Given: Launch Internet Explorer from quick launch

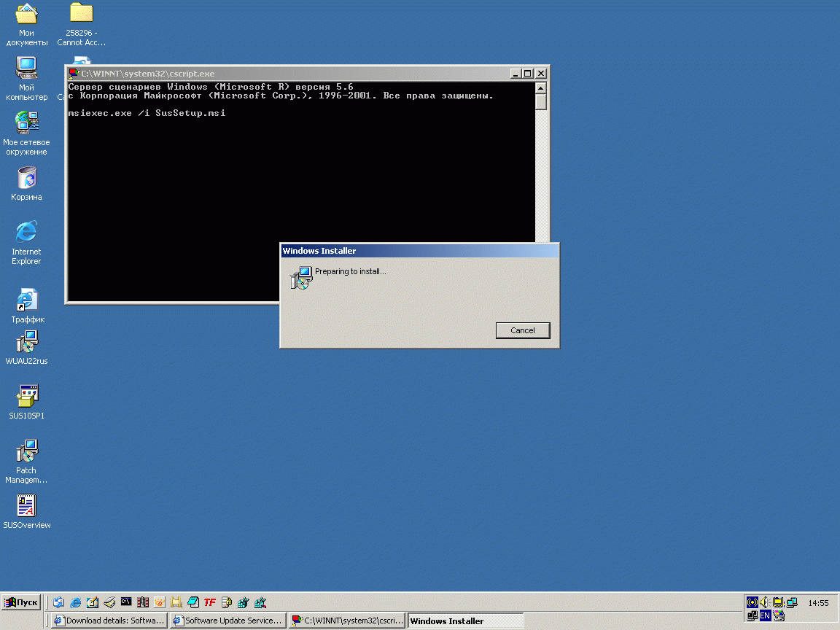Looking at the screenshot, I should coord(76,602).
